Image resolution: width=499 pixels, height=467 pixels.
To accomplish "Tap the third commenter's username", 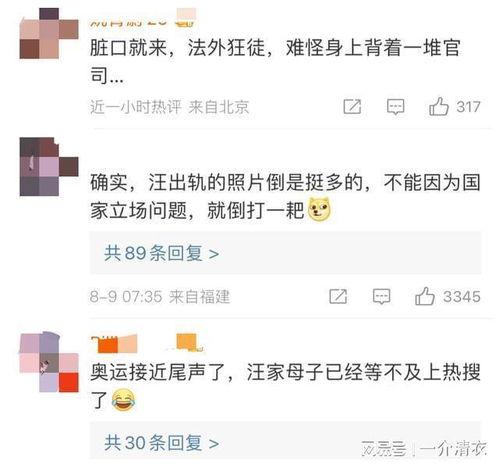I will [x=114, y=344].
